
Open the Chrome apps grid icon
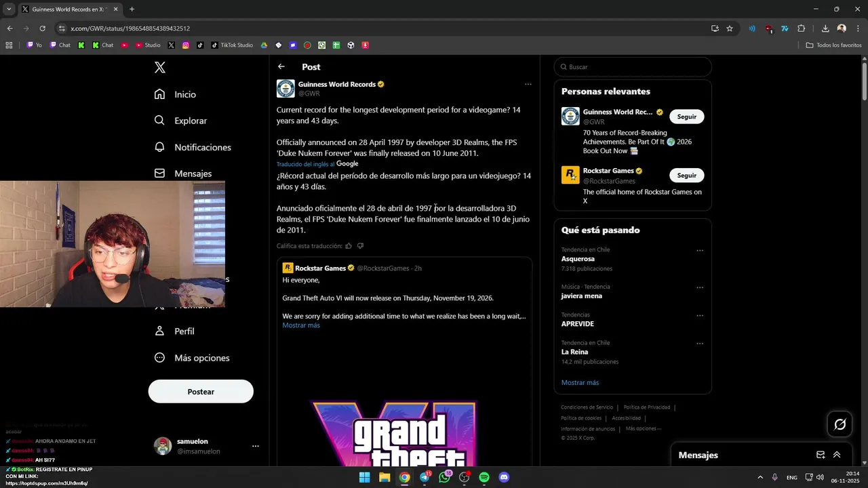click(x=9, y=45)
